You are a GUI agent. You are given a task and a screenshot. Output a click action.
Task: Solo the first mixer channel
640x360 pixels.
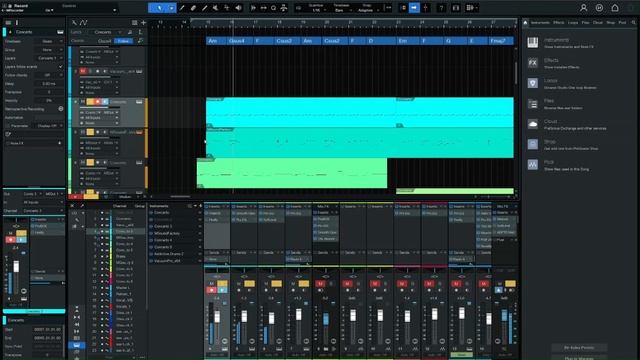(x=222, y=283)
